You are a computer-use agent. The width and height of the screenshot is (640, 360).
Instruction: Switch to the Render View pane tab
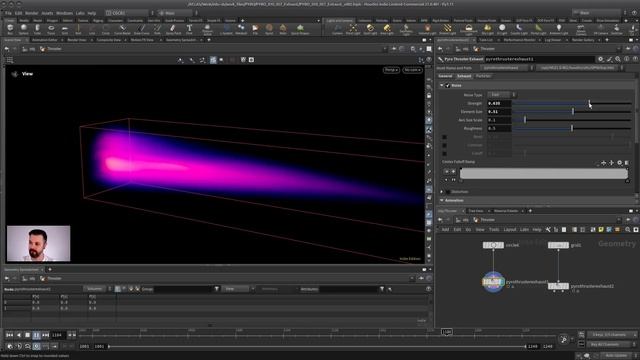tap(77, 40)
